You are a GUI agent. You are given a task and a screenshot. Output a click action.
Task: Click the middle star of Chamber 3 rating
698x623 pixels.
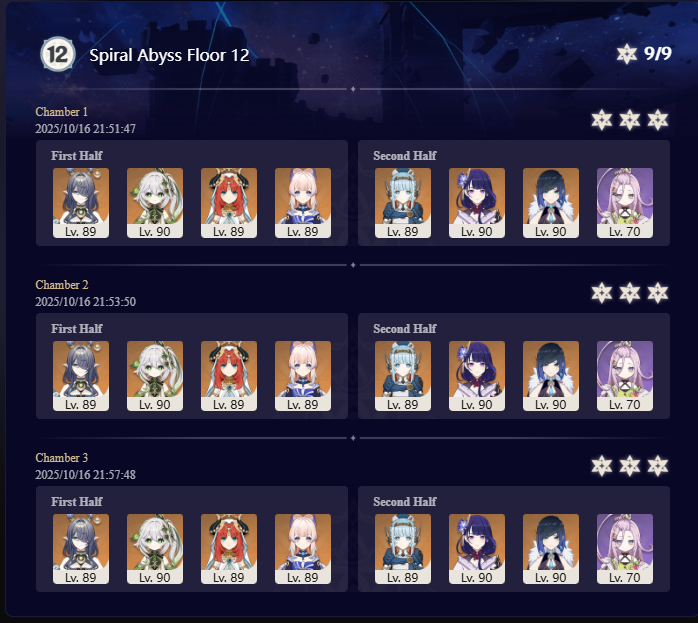629,466
